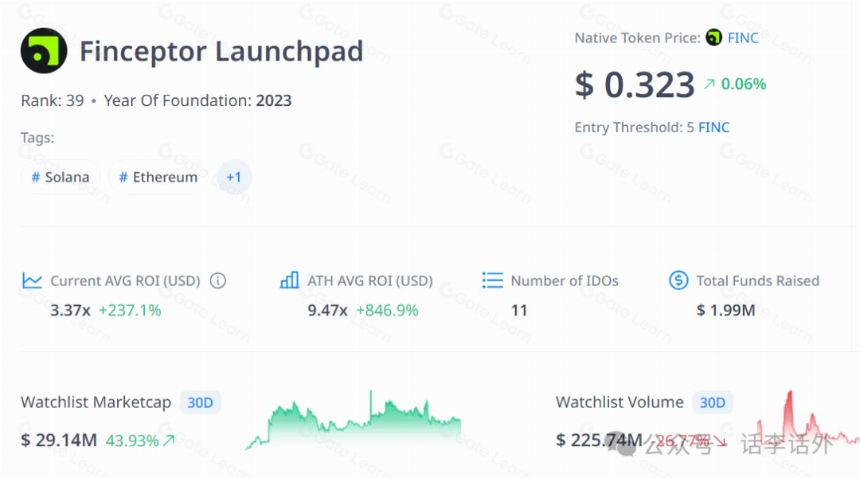Select the Solana tag
This screenshot has height=478, width=860.
[x=60, y=177]
